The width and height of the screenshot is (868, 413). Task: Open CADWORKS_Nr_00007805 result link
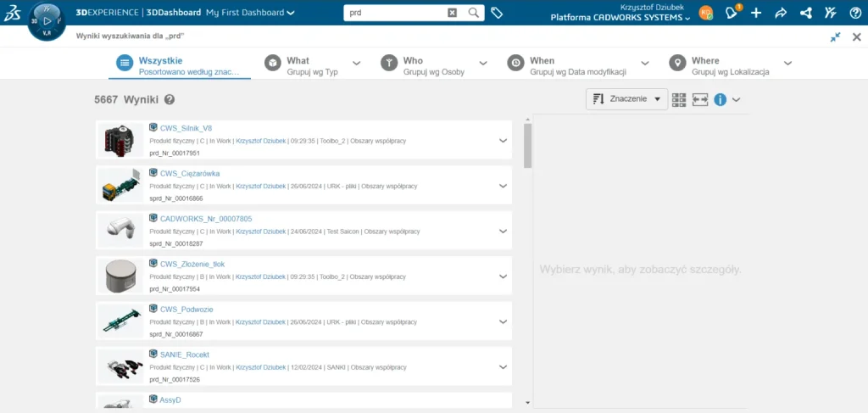point(206,220)
